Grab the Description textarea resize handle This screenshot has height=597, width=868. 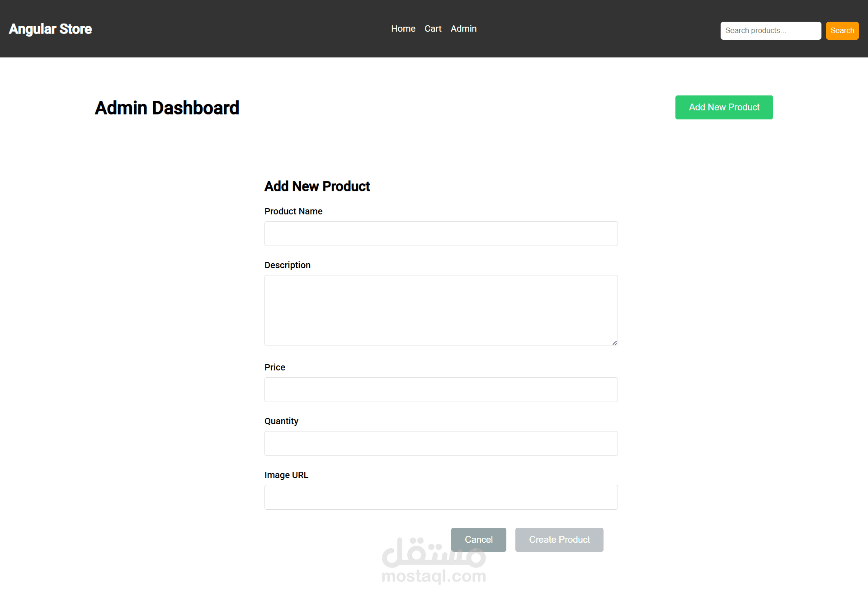(x=614, y=343)
